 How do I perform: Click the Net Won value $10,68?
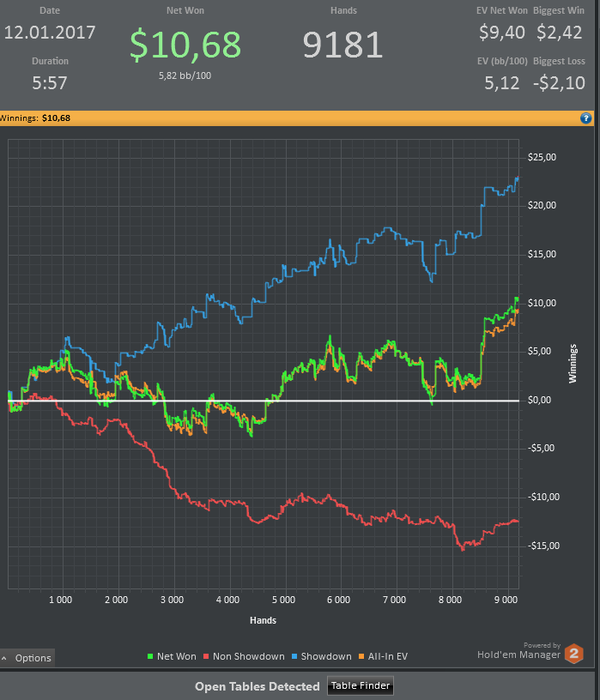pyautogui.click(x=185, y=45)
